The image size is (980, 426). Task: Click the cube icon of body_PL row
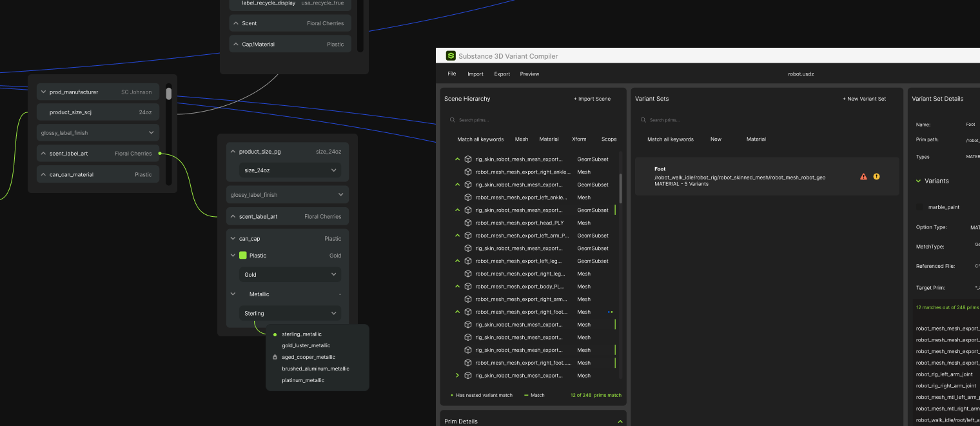click(x=468, y=287)
